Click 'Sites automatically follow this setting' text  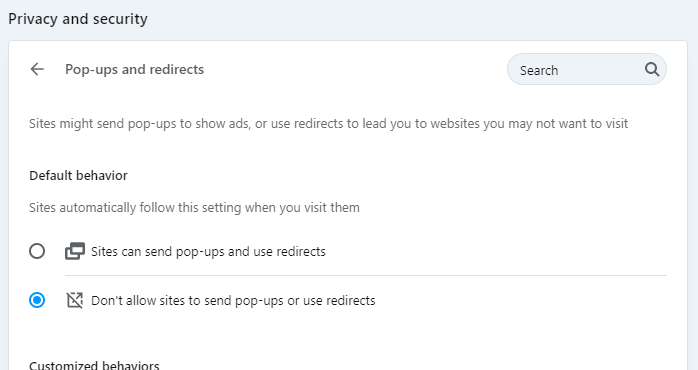coord(194,207)
